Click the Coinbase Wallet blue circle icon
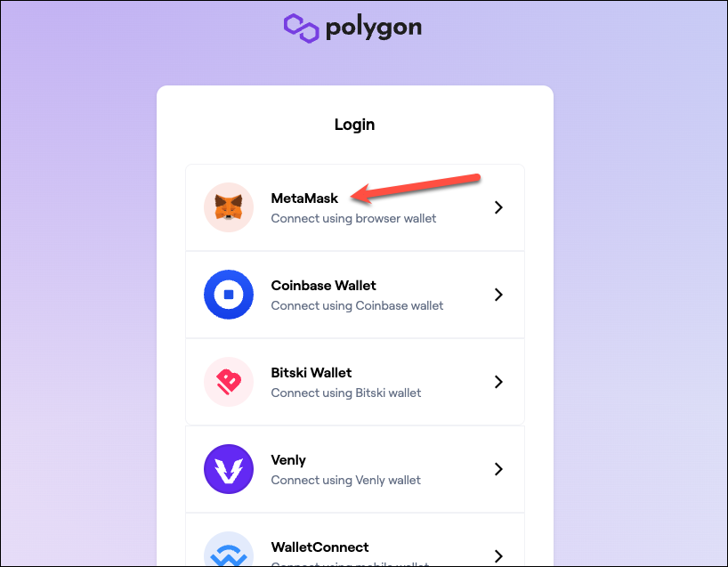The height and width of the screenshot is (567, 728). coord(229,295)
